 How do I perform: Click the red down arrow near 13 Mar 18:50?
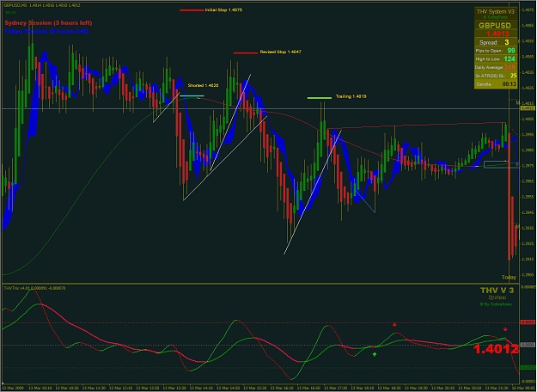coord(394,324)
